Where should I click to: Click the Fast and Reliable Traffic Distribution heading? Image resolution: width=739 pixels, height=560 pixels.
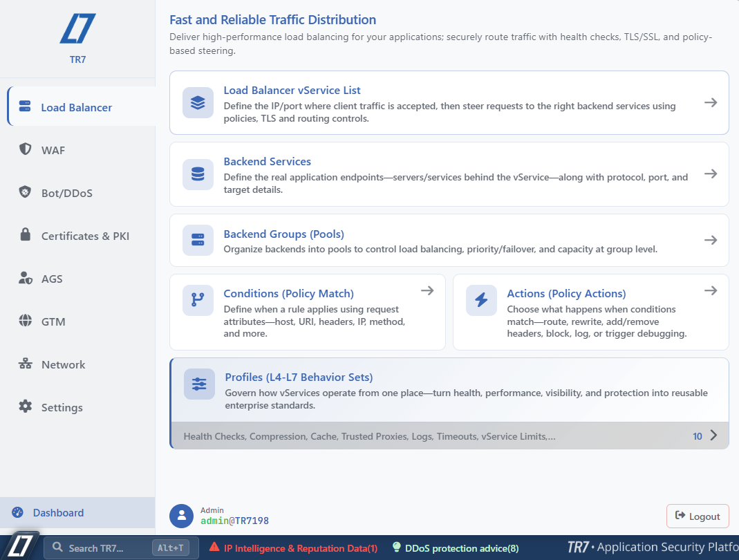272,20
